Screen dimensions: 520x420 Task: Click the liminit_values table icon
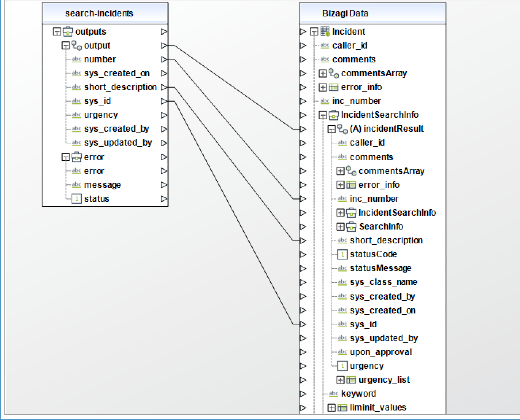[x=343, y=408]
